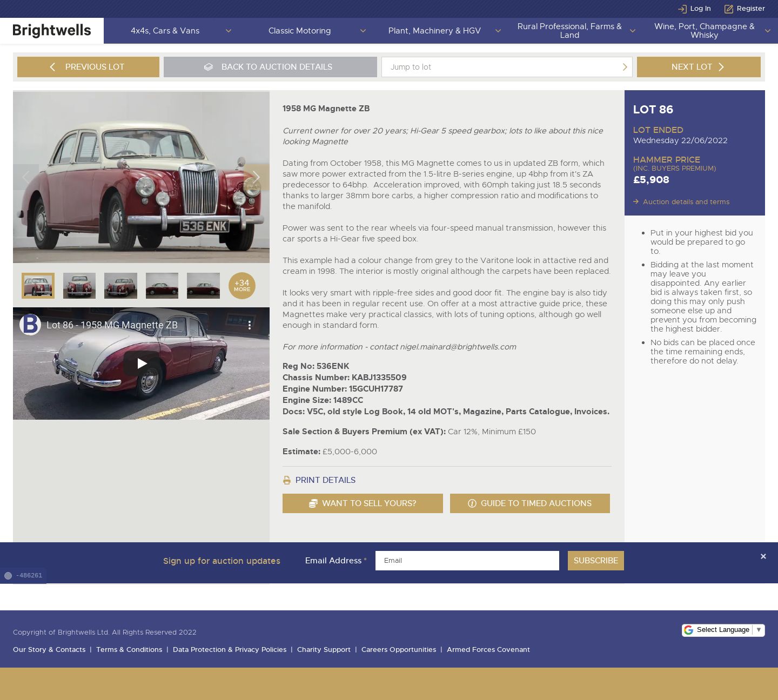Select the second car thumbnail
Viewport: 778px width, 700px height.
coord(79,286)
